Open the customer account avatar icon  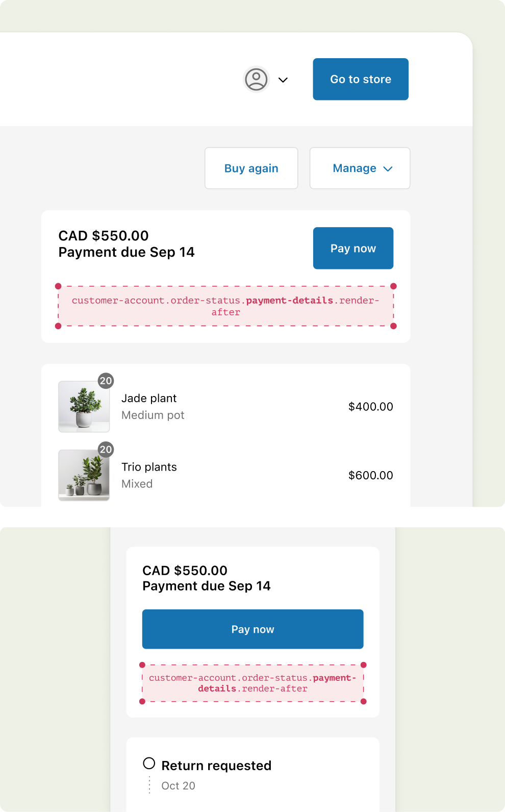tap(256, 80)
